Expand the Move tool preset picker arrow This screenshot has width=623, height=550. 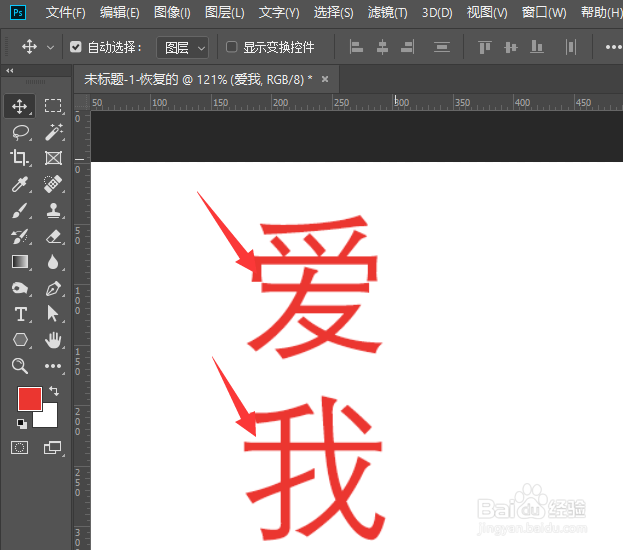pos(50,48)
